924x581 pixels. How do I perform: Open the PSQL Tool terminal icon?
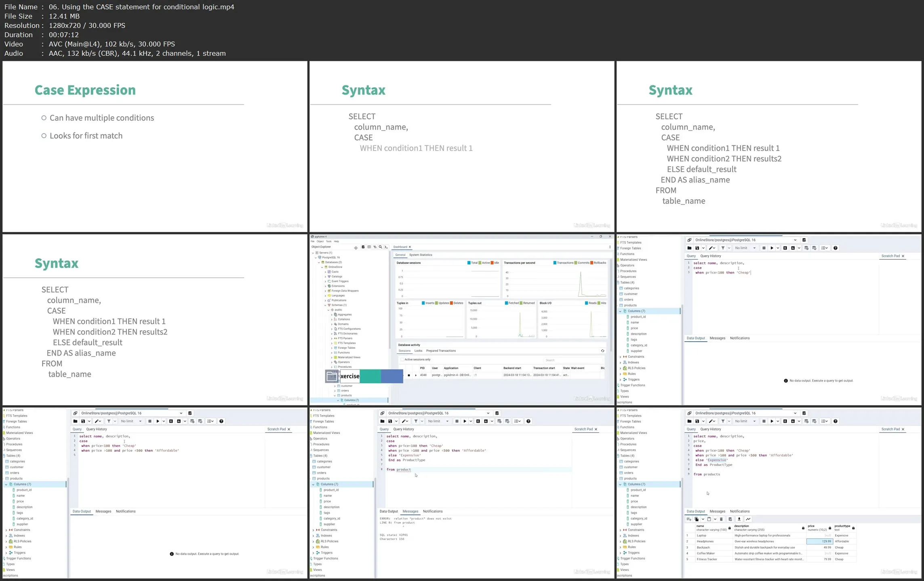[x=386, y=247]
